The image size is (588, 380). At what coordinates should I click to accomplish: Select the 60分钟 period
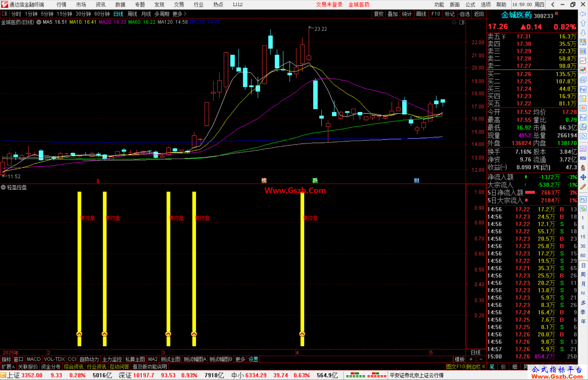pos(102,14)
